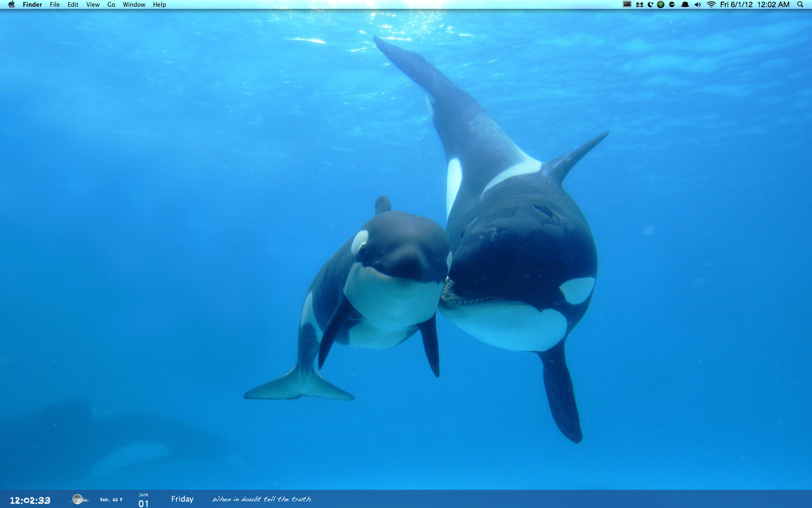Open the Window menu
The height and width of the screenshot is (508, 812).
point(134,5)
